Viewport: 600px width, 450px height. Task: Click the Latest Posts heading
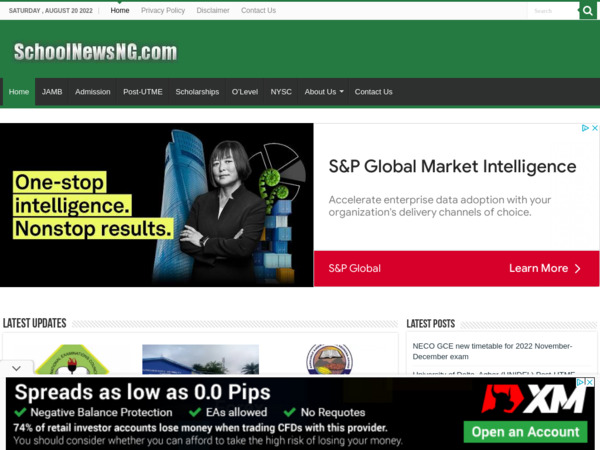click(x=430, y=324)
